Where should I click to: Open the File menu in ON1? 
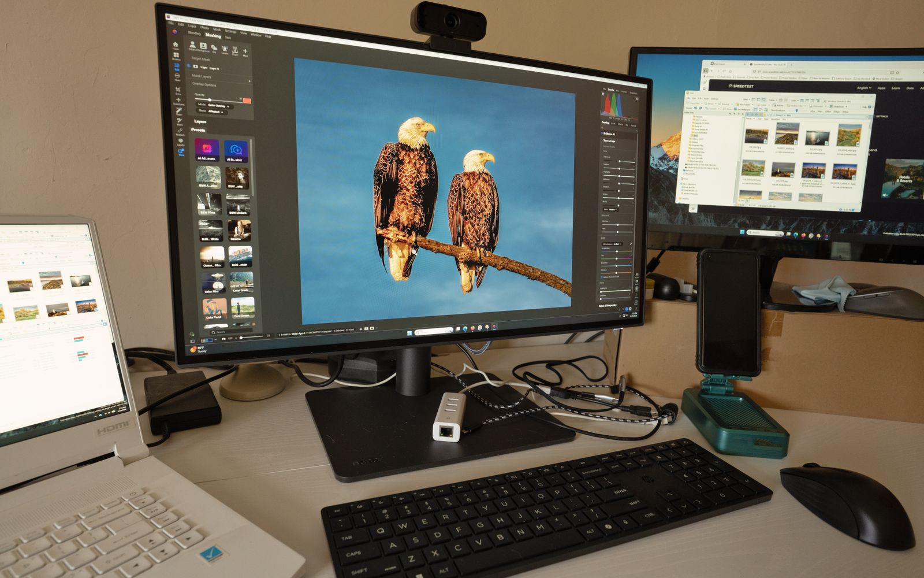coord(171,24)
